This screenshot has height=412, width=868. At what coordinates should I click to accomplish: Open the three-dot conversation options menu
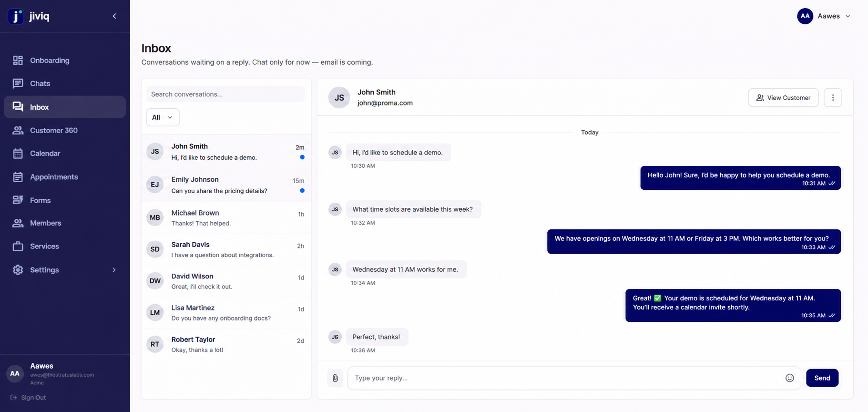(833, 98)
